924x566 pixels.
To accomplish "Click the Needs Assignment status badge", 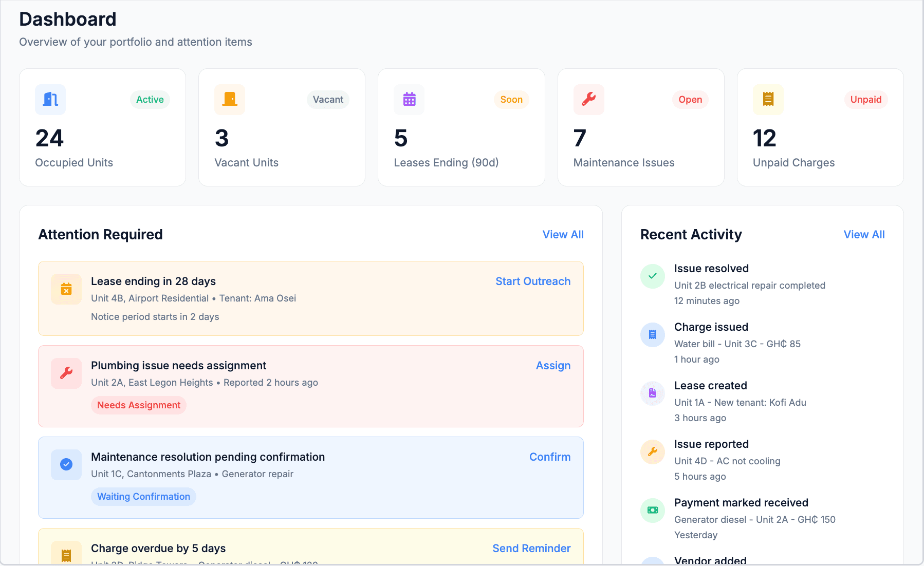I will pos(138,405).
